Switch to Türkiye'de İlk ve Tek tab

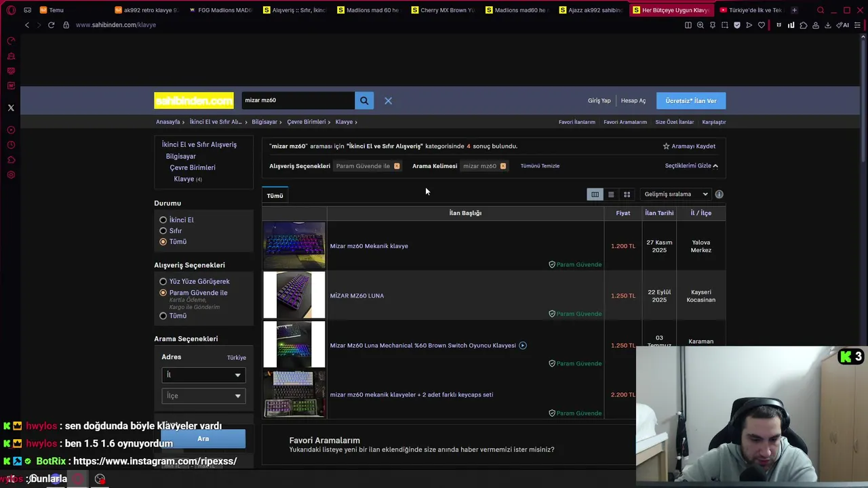(750, 10)
